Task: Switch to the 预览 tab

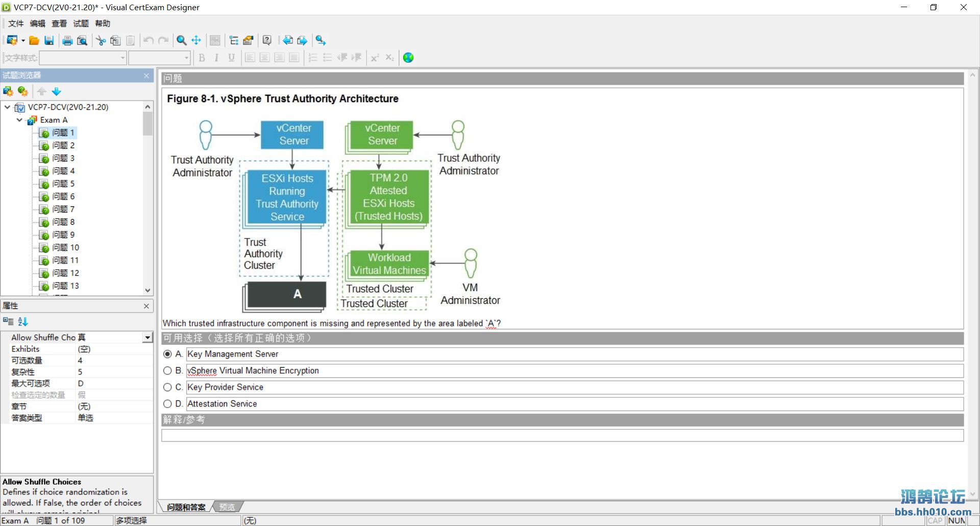Action: [x=227, y=507]
